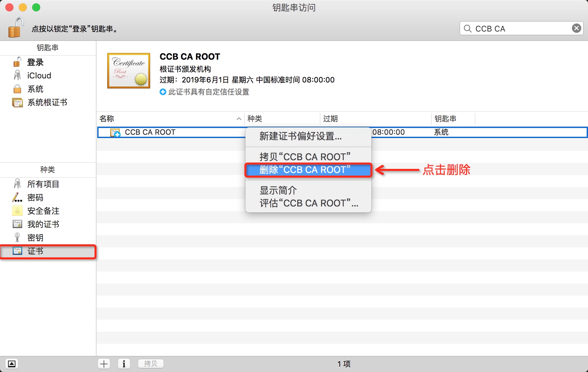Click 此证书具有自定信任设置 text
588x372 pixels.
coord(209,92)
